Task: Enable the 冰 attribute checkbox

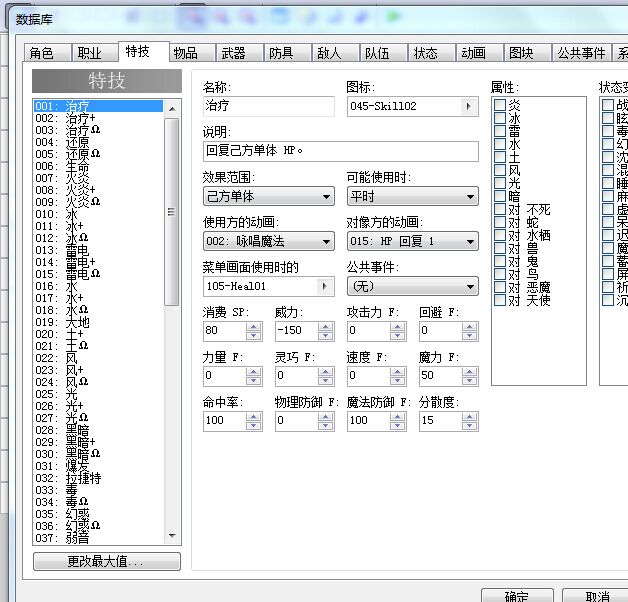Action: pyautogui.click(x=500, y=118)
